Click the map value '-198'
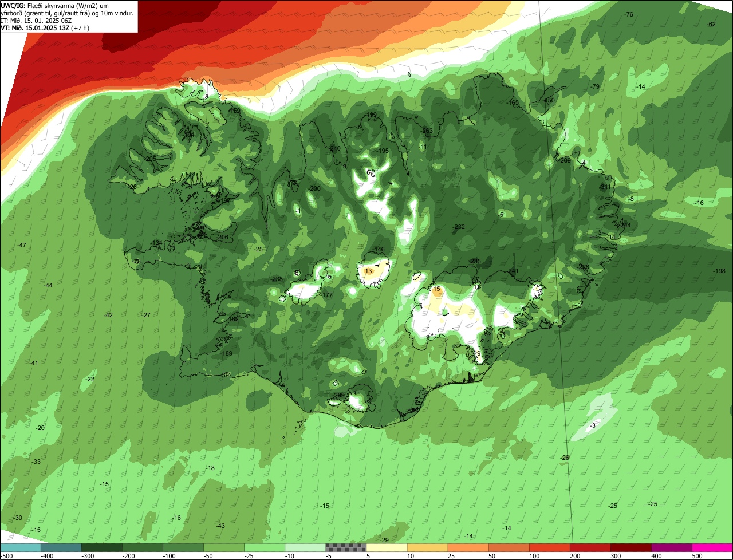 click(719, 271)
